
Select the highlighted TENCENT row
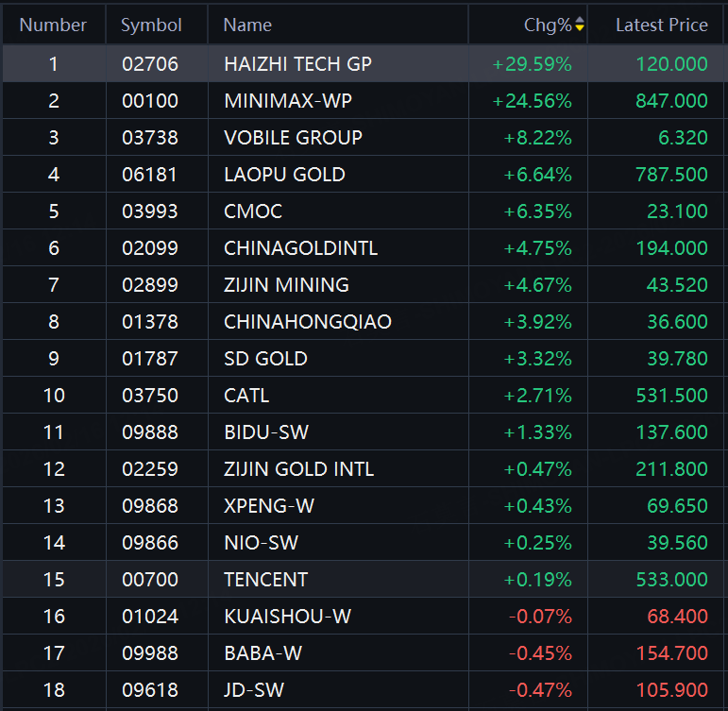[266, 580]
